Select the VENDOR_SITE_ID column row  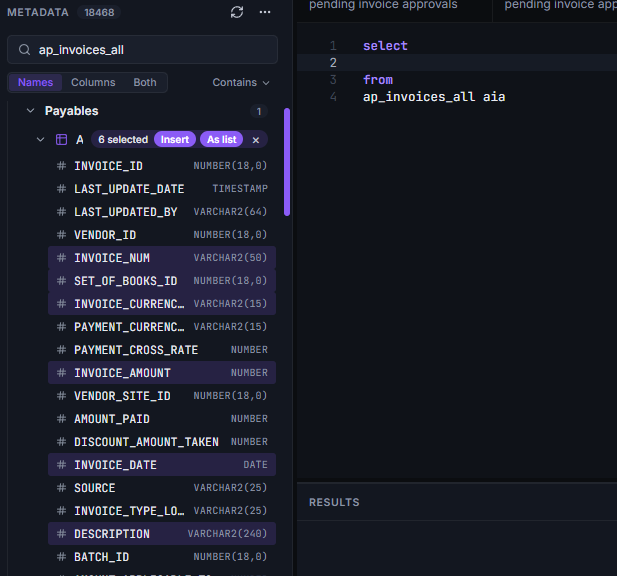[162, 396]
